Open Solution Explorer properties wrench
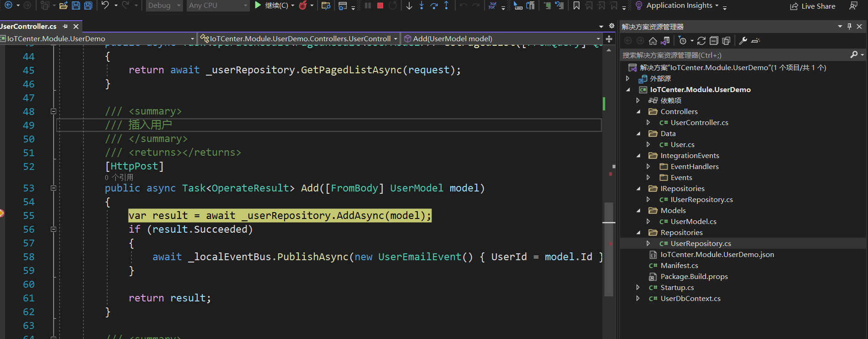The image size is (868, 339). coord(743,41)
